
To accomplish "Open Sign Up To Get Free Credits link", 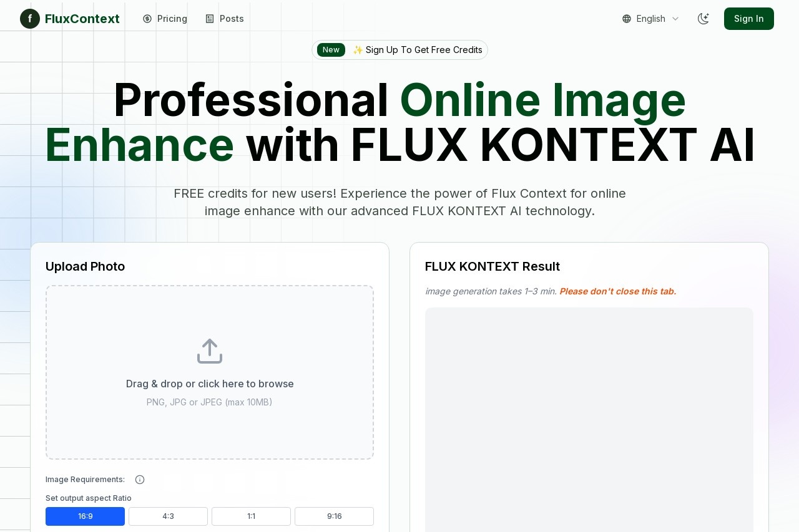I will coord(418,50).
